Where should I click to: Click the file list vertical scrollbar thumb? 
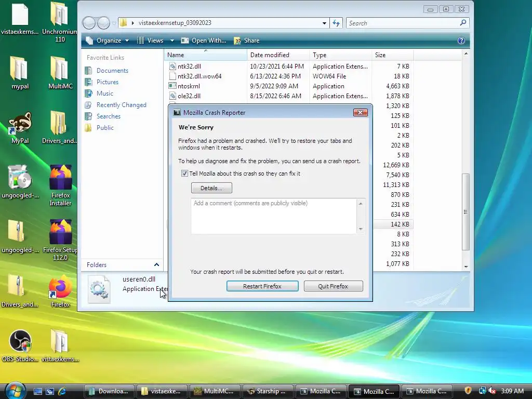point(466,212)
